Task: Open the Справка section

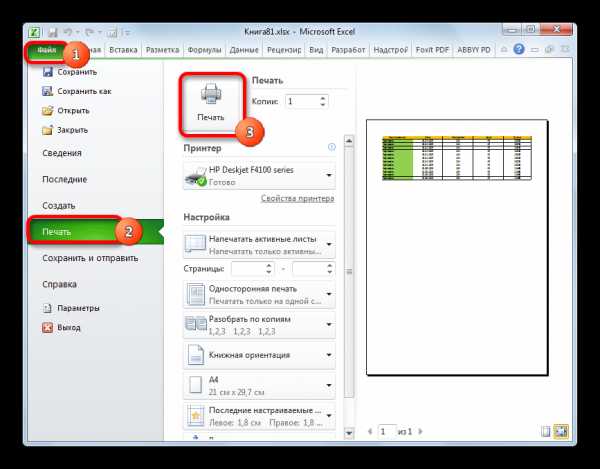Action: pos(59,284)
